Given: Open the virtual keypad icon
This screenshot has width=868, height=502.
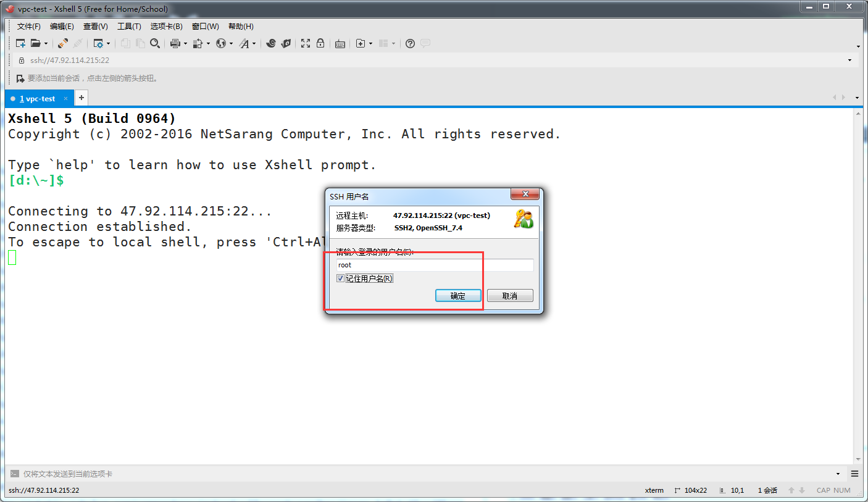Looking at the screenshot, I should point(340,43).
